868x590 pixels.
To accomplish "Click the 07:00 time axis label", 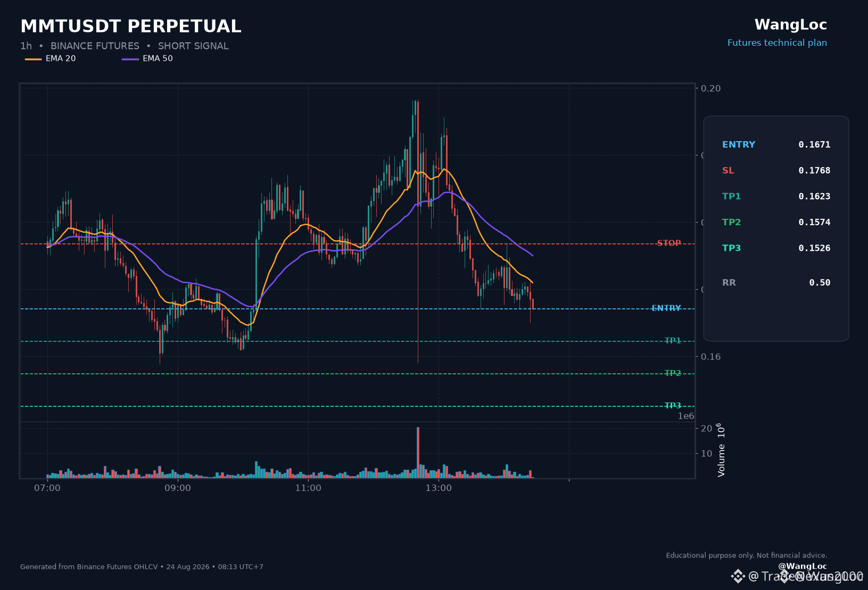I will point(47,488).
